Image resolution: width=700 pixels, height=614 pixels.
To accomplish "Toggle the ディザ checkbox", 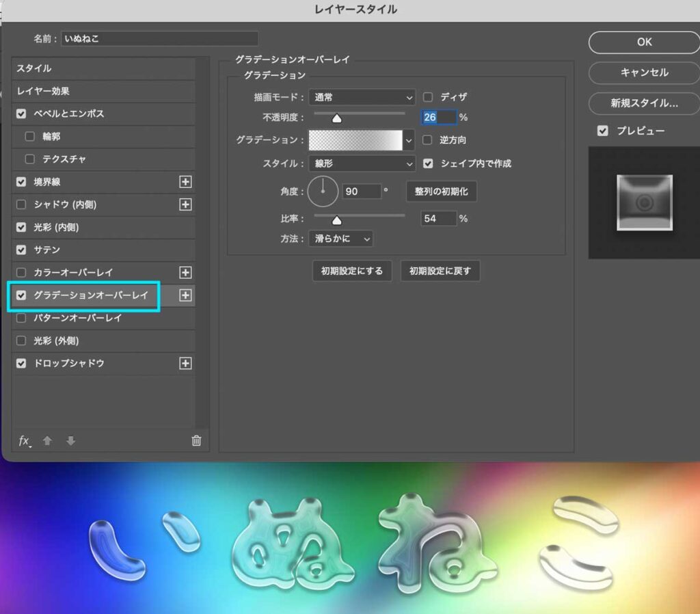I will (429, 97).
